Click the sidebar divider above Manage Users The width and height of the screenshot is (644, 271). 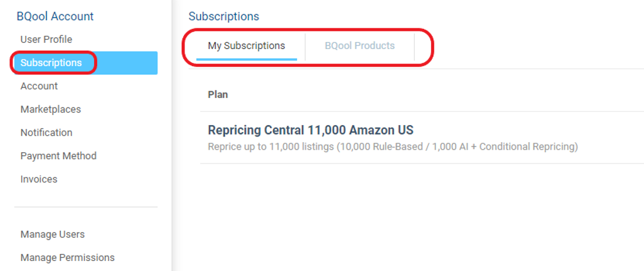(86, 207)
